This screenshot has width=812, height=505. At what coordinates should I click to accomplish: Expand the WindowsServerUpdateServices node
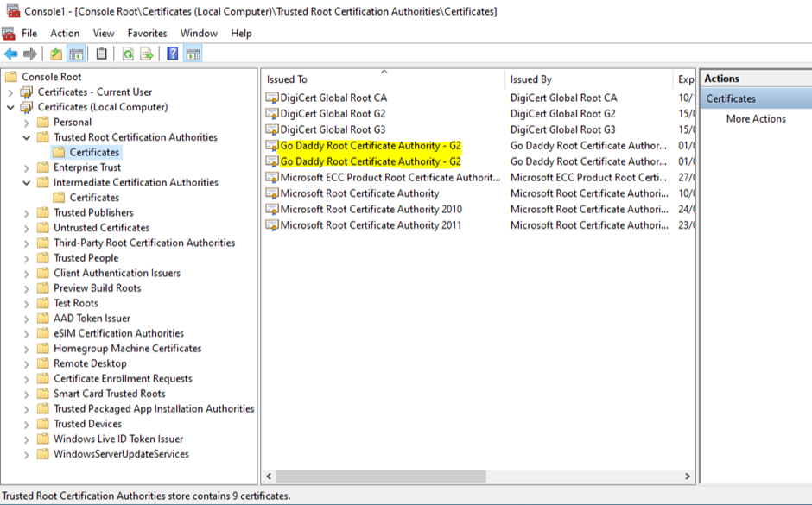[27, 454]
